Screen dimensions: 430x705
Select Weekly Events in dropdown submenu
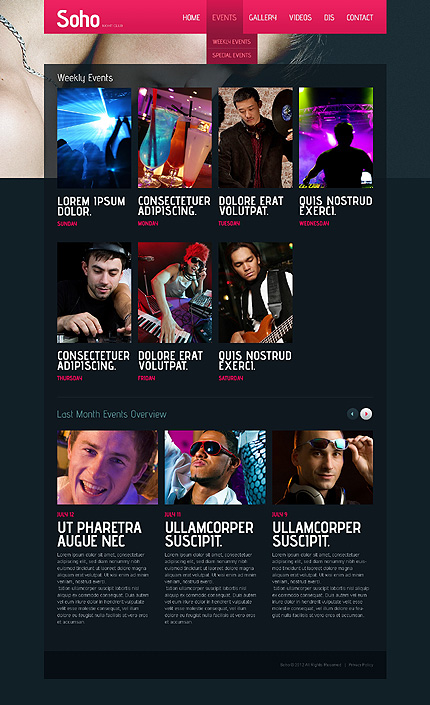tap(232, 41)
